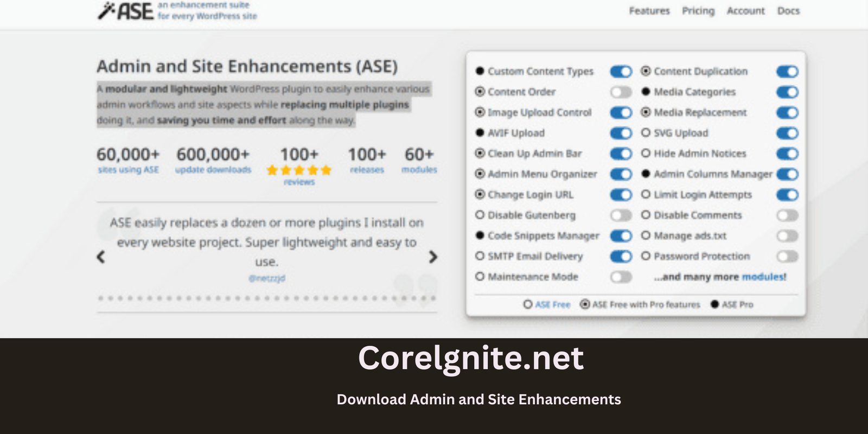Follow the 'modules!' link
The image size is (868, 434).
click(x=764, y=277)
